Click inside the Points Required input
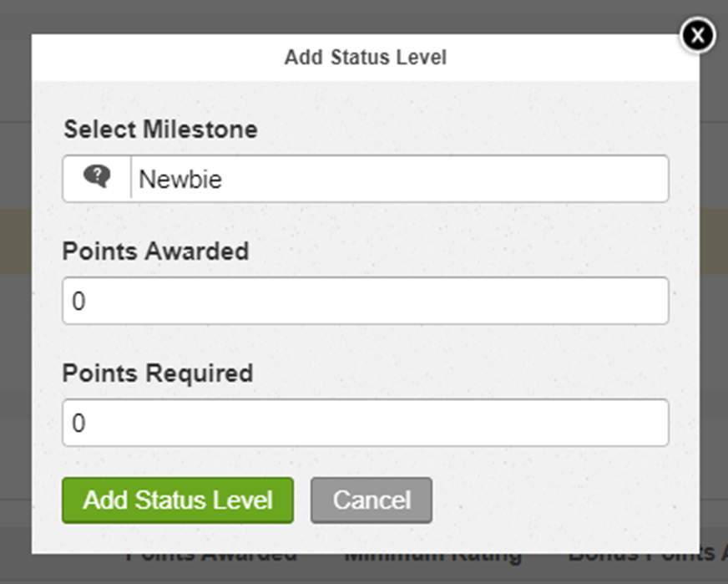This screenshot has height=584, width=728. [365, 422]
